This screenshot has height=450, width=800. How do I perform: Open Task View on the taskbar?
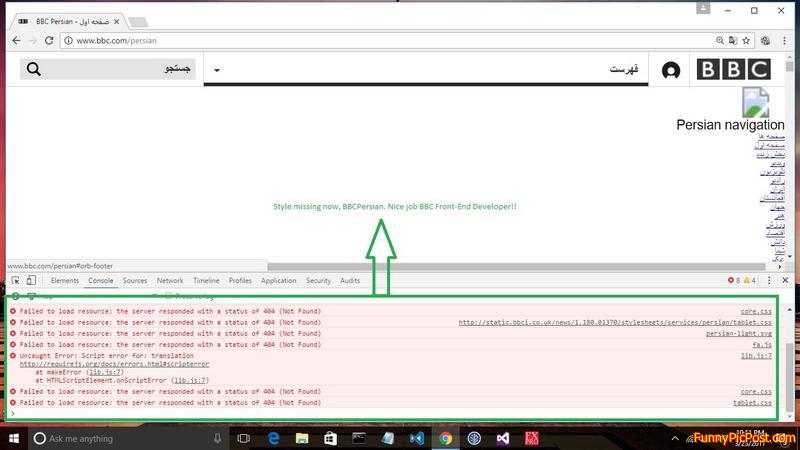coord(244,438)
